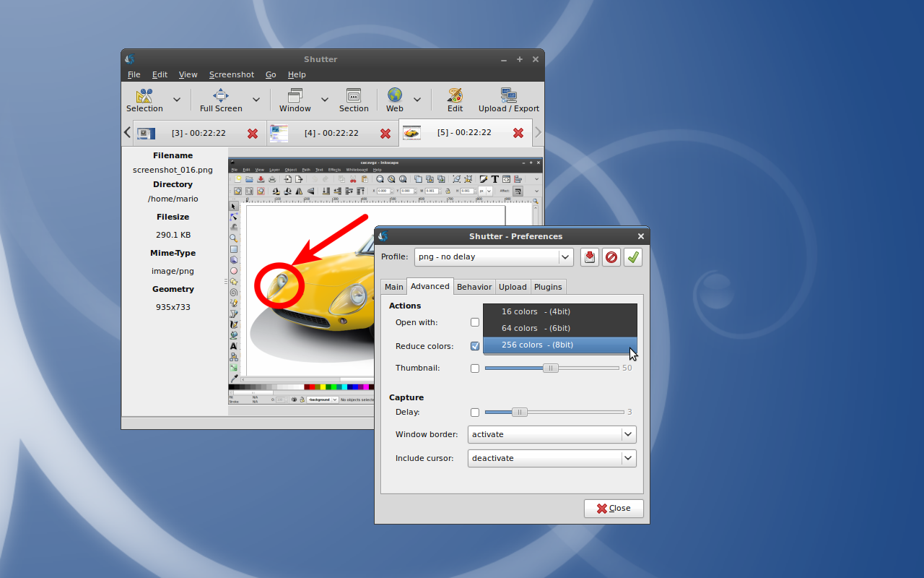Capture Full Screen via toolbar icon

[x=221, y=96]
